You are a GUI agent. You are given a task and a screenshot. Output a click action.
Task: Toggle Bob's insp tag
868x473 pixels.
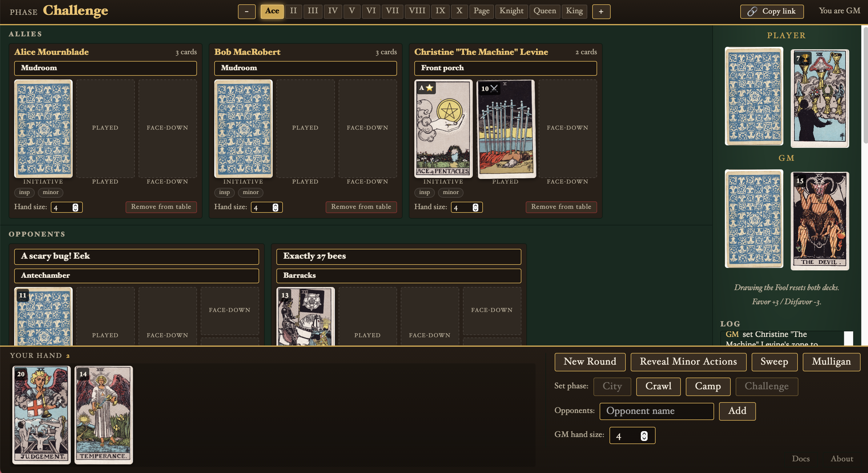(224, 192)
